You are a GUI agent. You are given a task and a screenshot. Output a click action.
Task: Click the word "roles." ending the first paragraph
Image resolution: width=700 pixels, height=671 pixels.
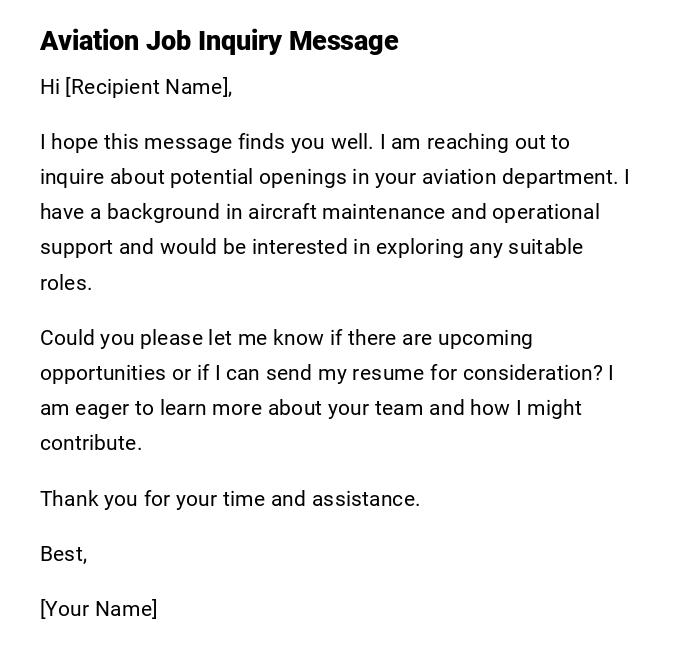tap(66, 283)
